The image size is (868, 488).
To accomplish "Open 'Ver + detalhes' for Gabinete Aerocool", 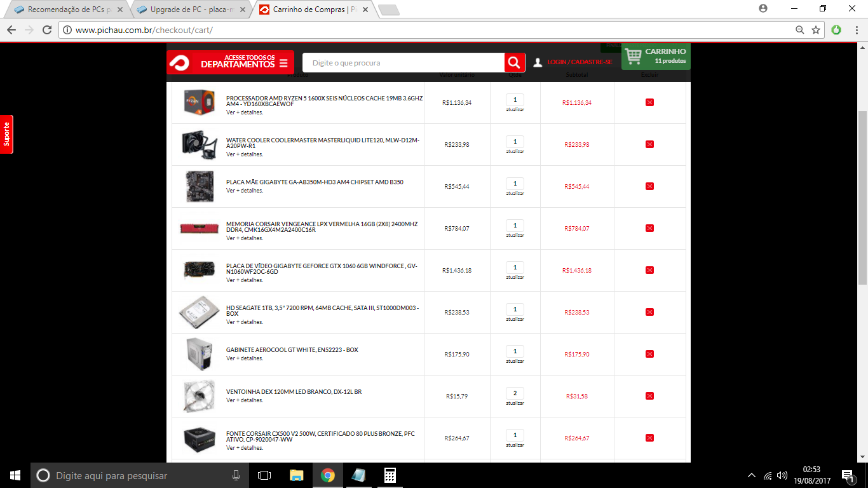I will [245, 358].
